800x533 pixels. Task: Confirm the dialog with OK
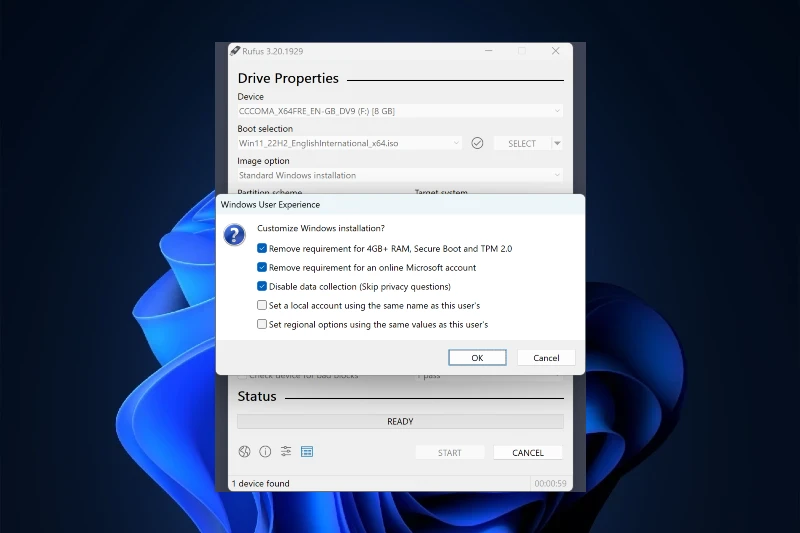tap(478, 358)
